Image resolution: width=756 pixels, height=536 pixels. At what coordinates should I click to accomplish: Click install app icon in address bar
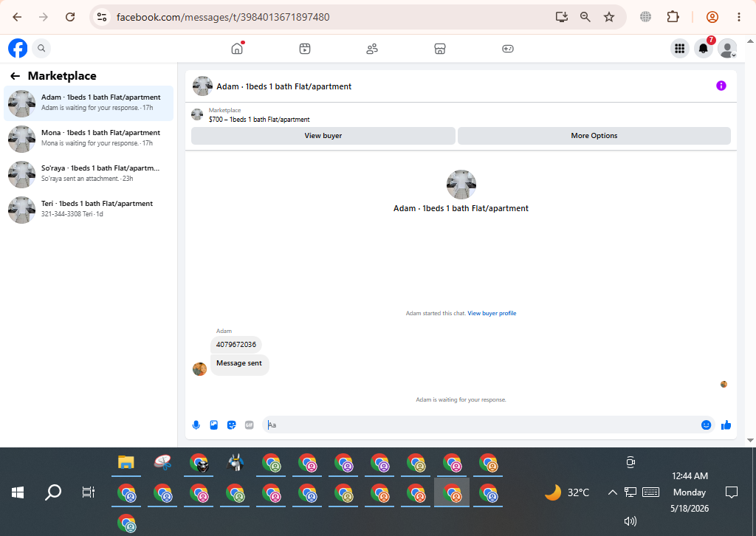[x=562, y=18]
